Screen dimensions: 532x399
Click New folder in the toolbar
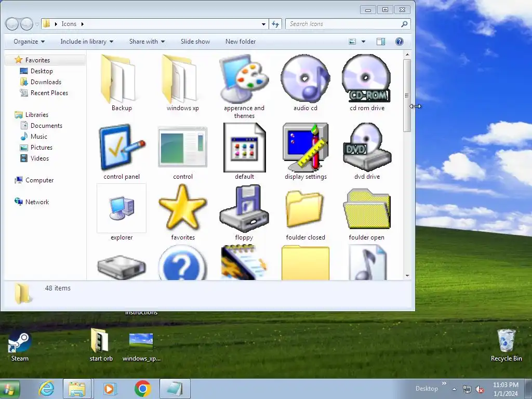coord(241,42)
